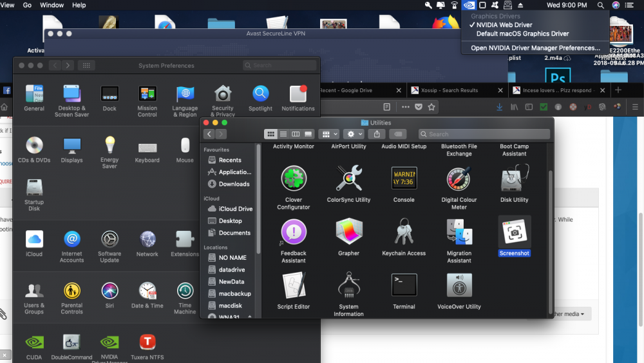Select the Screenshot utility icon
Image resolution: width=644 pixels, height=363 pixels.
pos(514,232)
